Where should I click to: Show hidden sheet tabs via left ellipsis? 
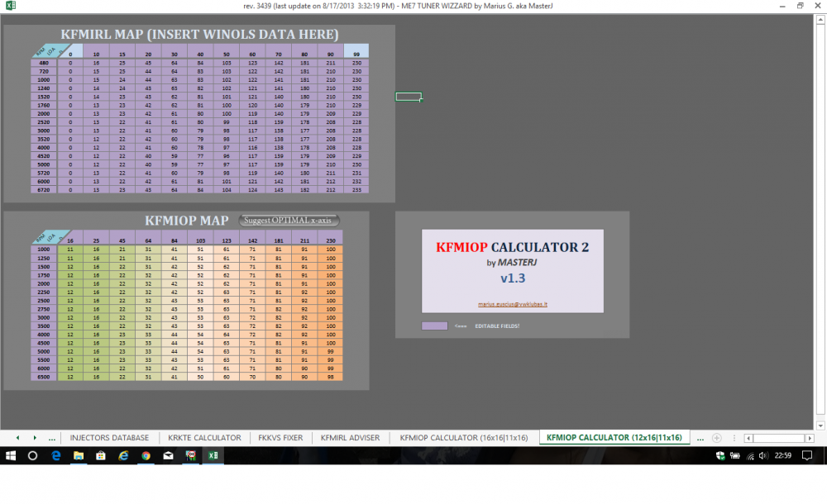pyautogui.click(x=53, y=438)
